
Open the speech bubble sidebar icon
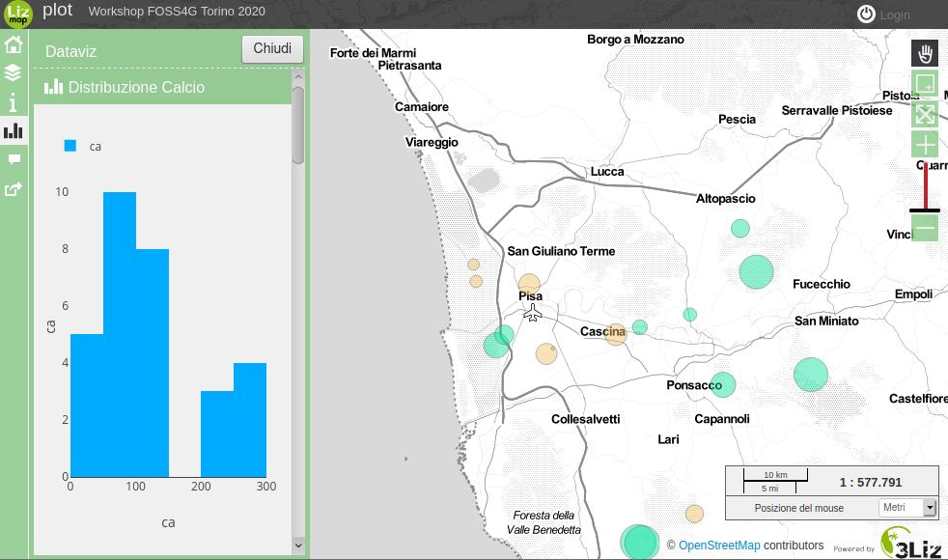[x=14, y=159]
